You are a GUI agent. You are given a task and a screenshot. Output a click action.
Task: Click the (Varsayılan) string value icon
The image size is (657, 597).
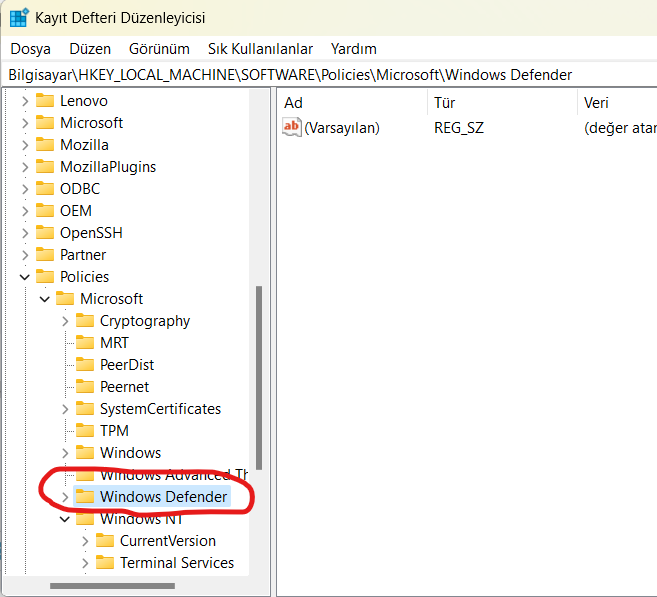click(292, 127)
